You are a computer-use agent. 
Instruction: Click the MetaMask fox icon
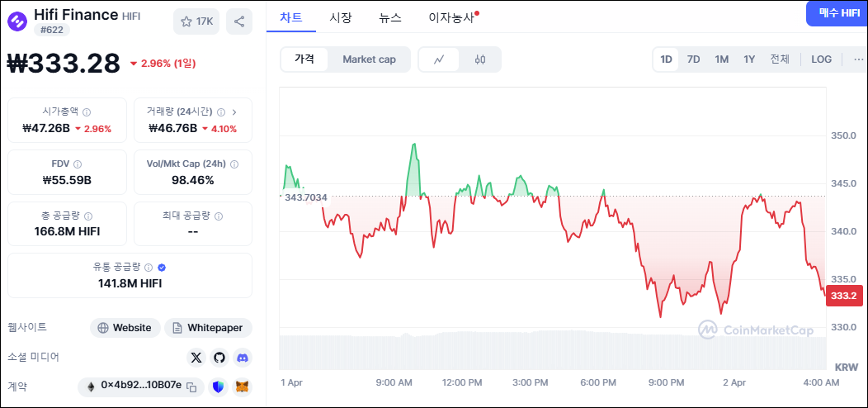pyautogui.click(x=243, y=387)
